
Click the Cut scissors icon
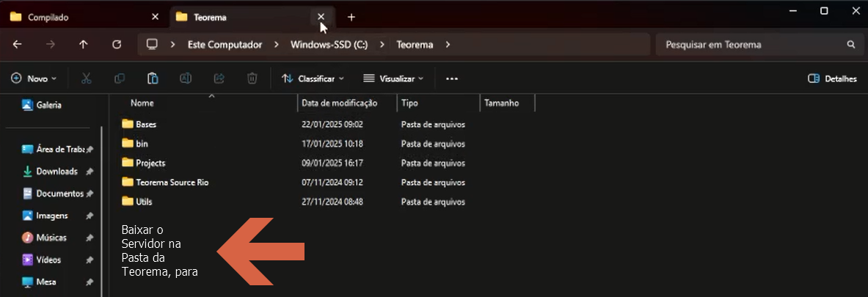86,78
